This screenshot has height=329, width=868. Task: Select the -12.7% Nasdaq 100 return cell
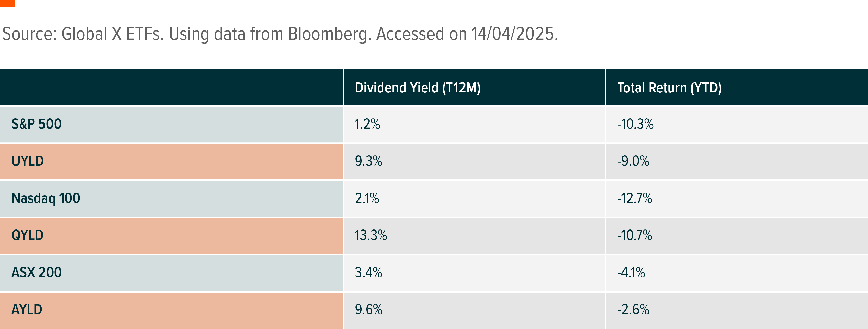pyautogui.click(x=634, y=198)
